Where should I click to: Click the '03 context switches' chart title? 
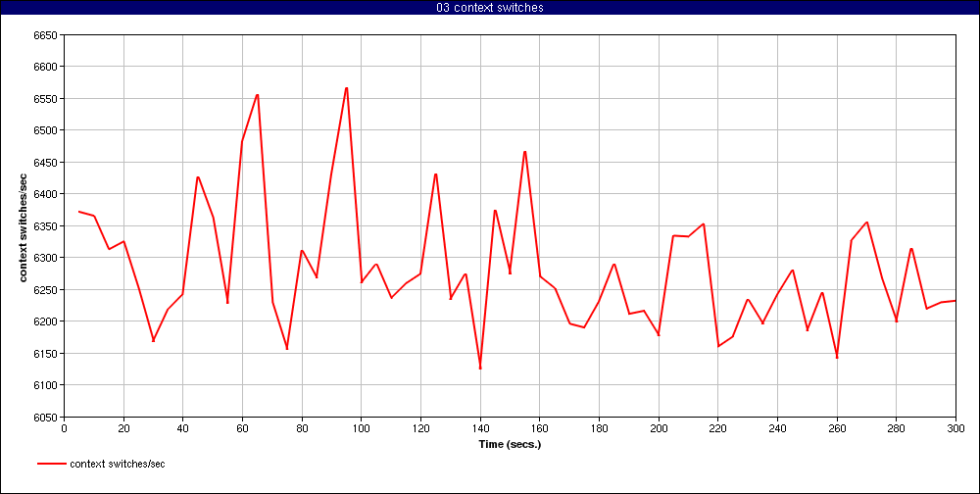click(490, 8)
